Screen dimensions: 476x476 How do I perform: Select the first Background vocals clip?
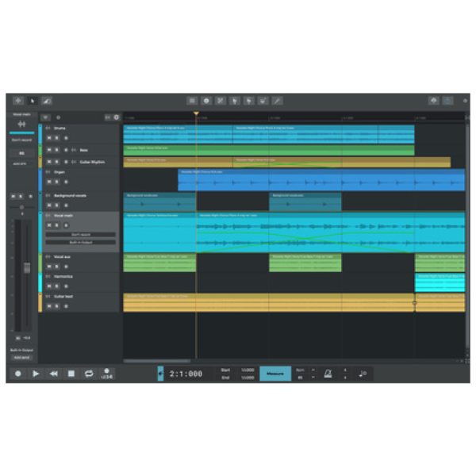[x=159, y=202]
